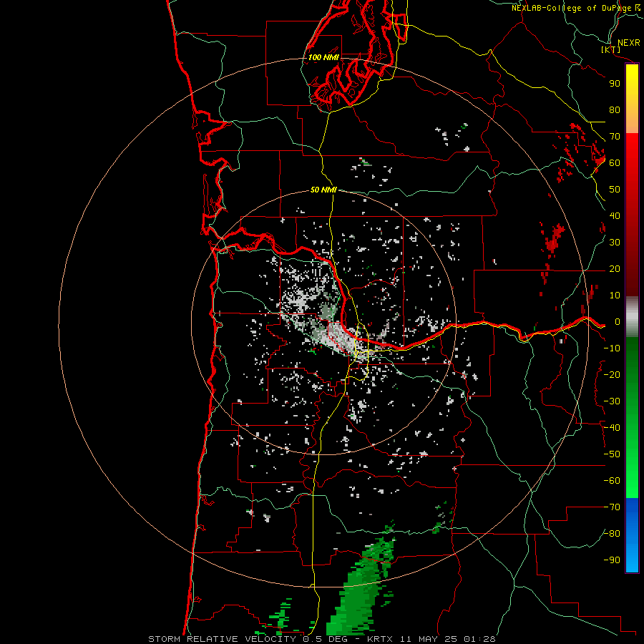Click the -80 value on velocity scale
The image size is (644, 644).
612,534
